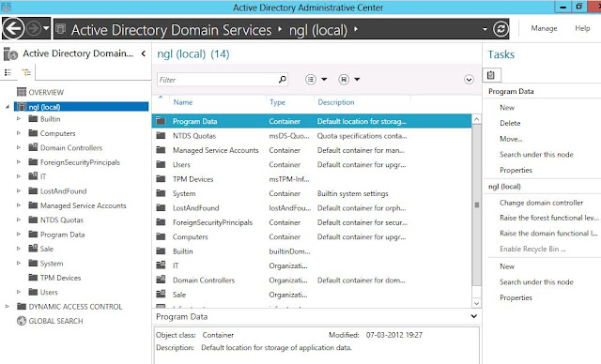Open the view options list icon
This screenshot has height=364, width=601.
311,79
